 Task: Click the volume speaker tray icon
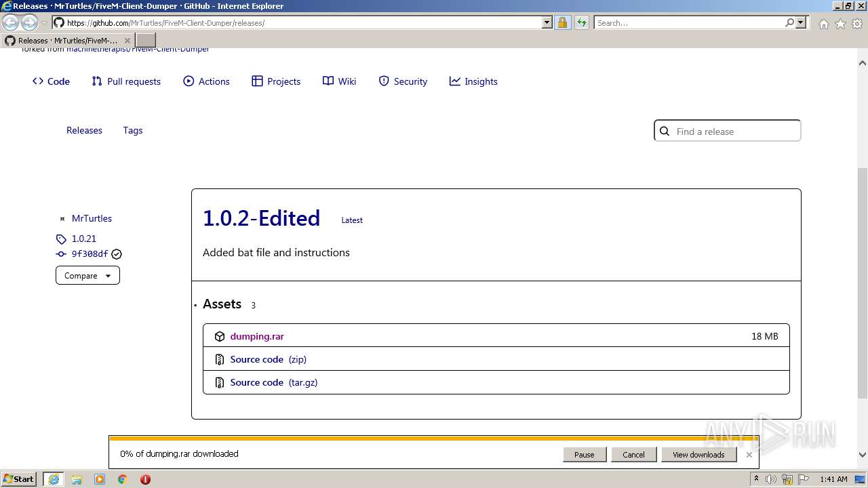click(x=771, y=479)
